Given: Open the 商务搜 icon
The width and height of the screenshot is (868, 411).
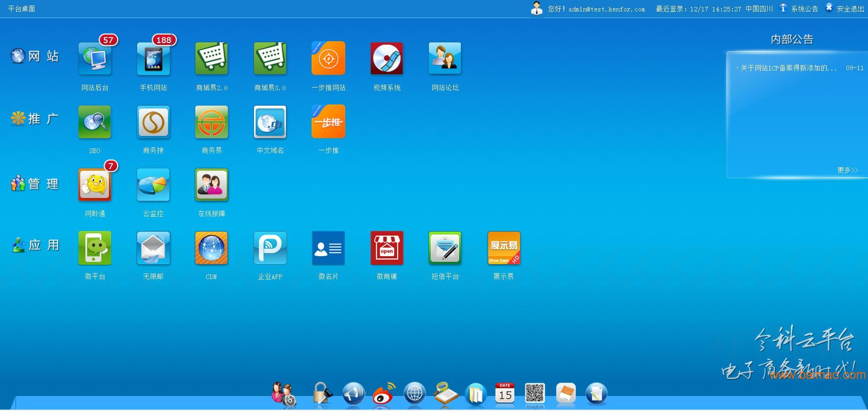Looking at the screenshot, I should click(x=153, y=122).
